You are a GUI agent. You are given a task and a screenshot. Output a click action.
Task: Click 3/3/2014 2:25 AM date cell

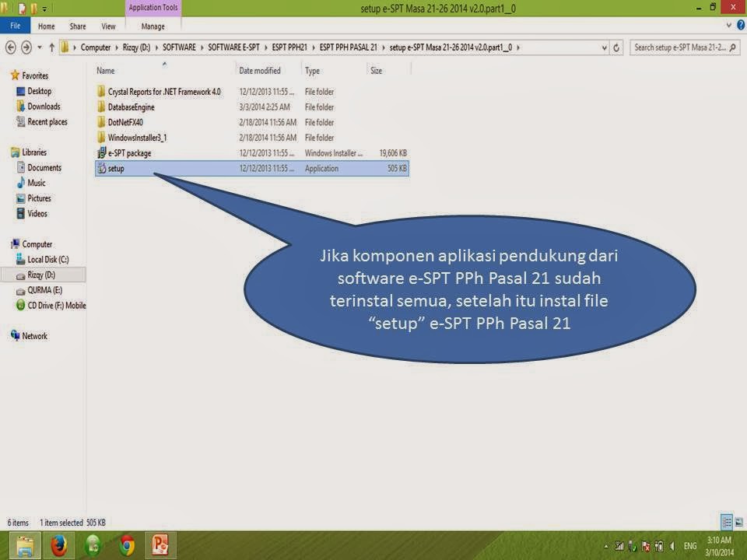(x=265, y=107)
